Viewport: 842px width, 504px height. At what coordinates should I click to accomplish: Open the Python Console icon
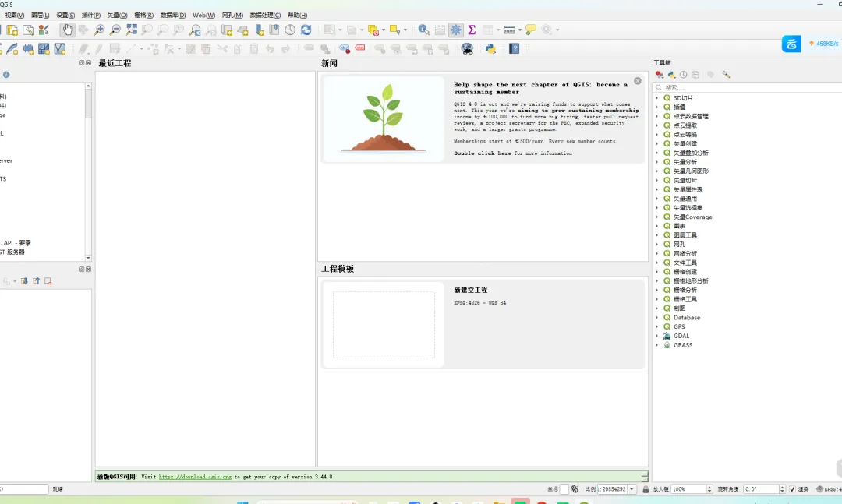(490, 49)
